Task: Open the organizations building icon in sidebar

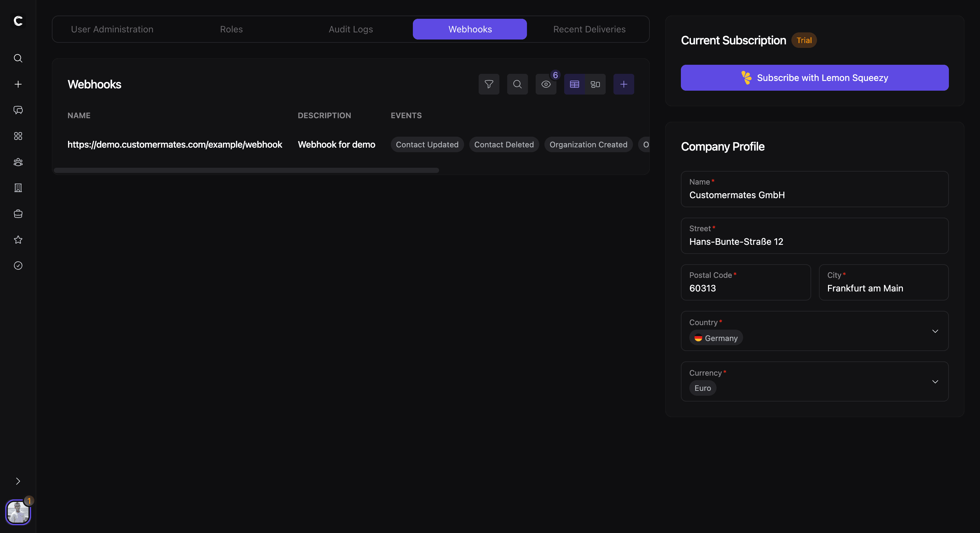Action: [x=18, y=188]
